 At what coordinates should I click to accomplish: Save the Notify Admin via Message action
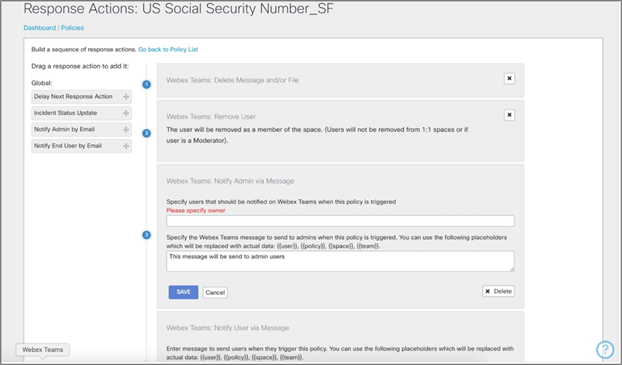(183, 292)
